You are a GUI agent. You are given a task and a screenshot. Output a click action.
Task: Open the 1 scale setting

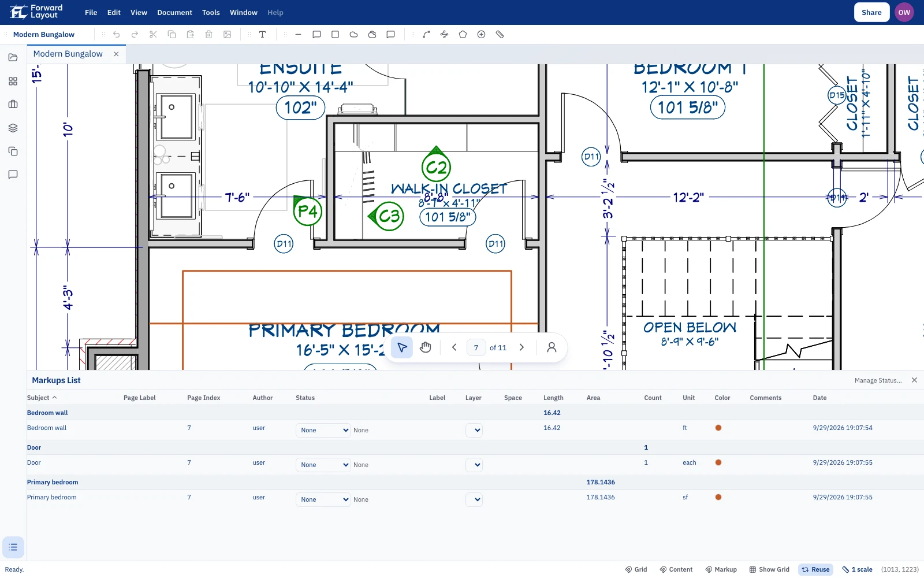tap(858, 569)
